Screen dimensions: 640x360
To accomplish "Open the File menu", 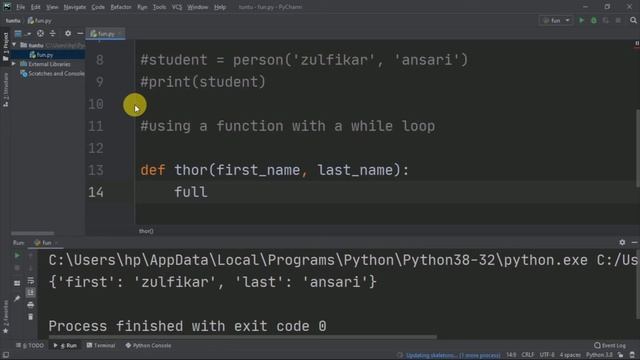I will [20, 7].
